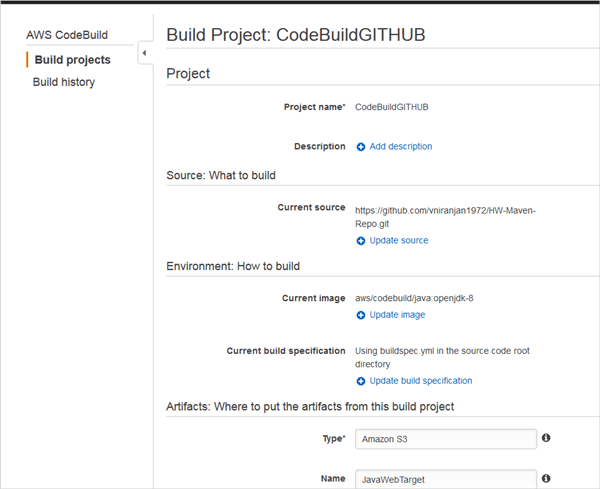Show info for the artifact Type field
The height and width of the screenshot is (489, 600).
tap(546, 438)
